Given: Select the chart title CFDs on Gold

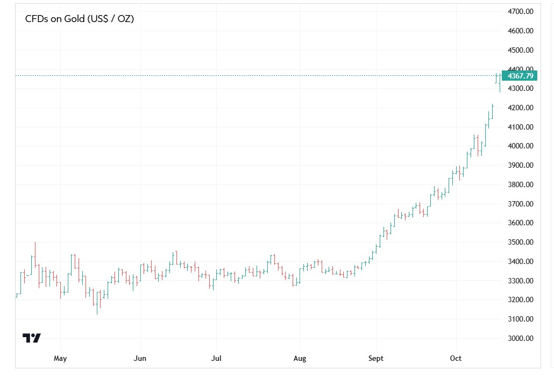Looking at the screenshot, I should 80,19.
